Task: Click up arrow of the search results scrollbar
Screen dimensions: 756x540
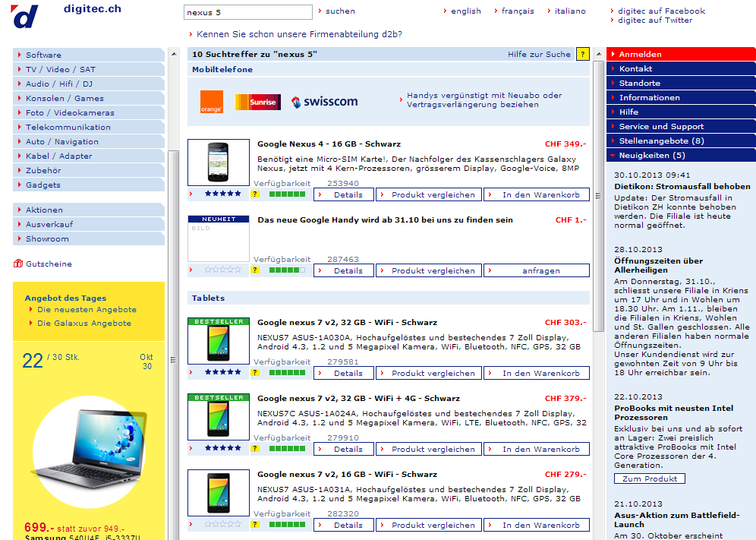Action: point(598,54)
